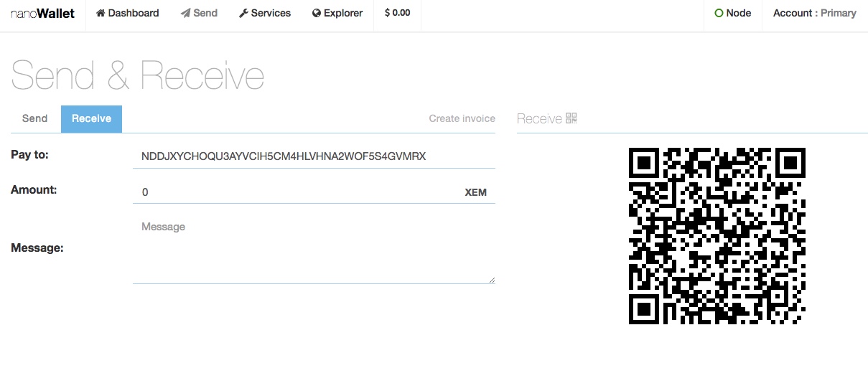Click the $ 0.00 balance display

point(398,13)
